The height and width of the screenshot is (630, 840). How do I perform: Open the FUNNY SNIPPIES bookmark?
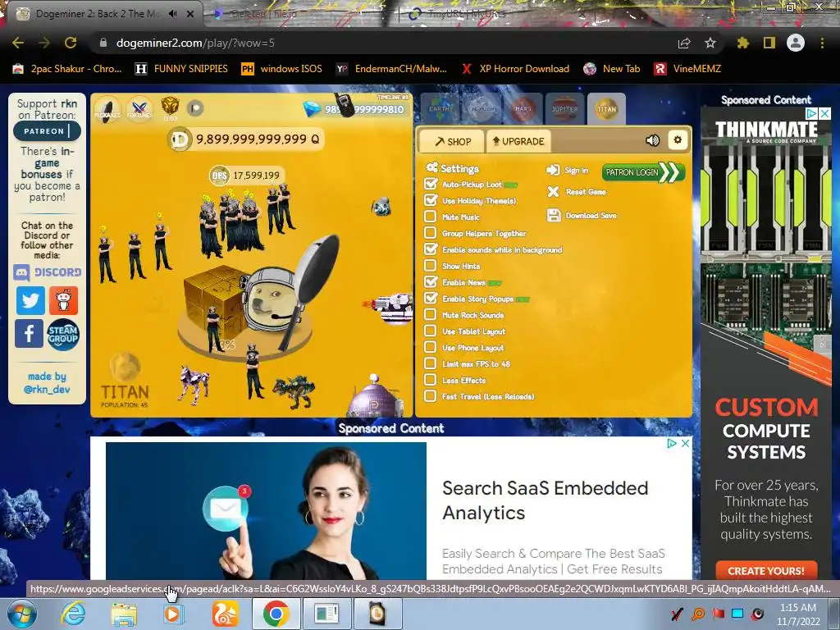coord(181,69)
